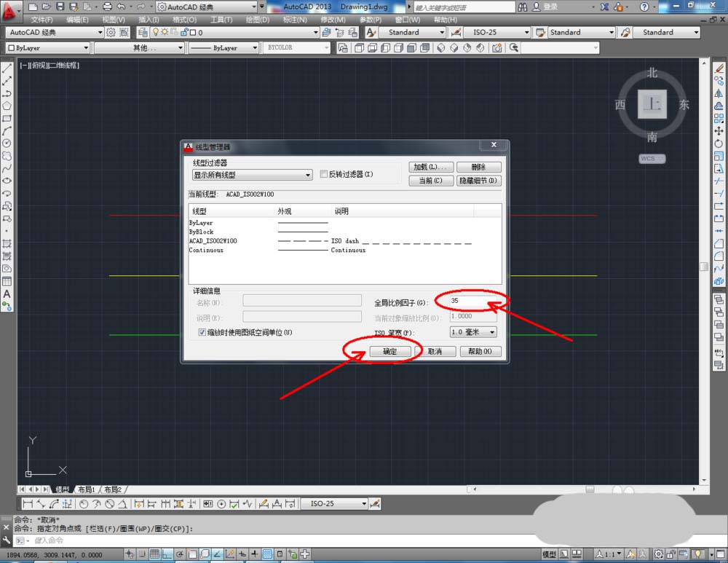Open the 修改(M) menu
The image size is (728, 563).
coord(333,20)
